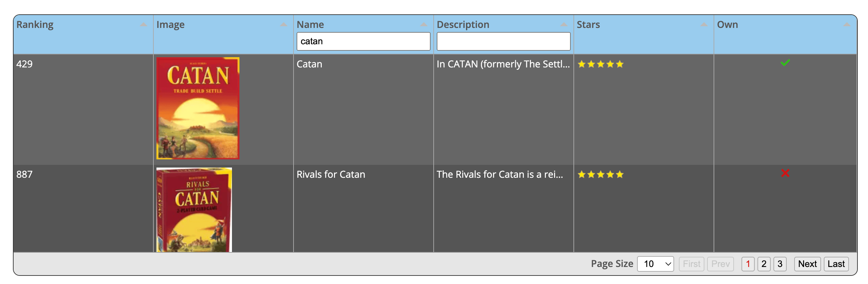This screenshot has height=284, width=868.
Task: Sort by Ranking column arrow
Action: [x=144, y=25]
